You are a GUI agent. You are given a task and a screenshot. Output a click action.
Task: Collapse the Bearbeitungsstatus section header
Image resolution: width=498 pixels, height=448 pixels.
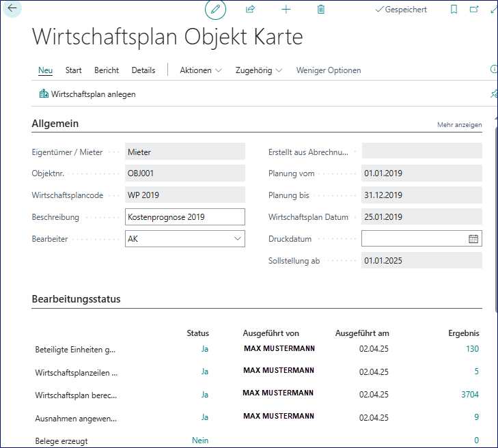point(77,299)
